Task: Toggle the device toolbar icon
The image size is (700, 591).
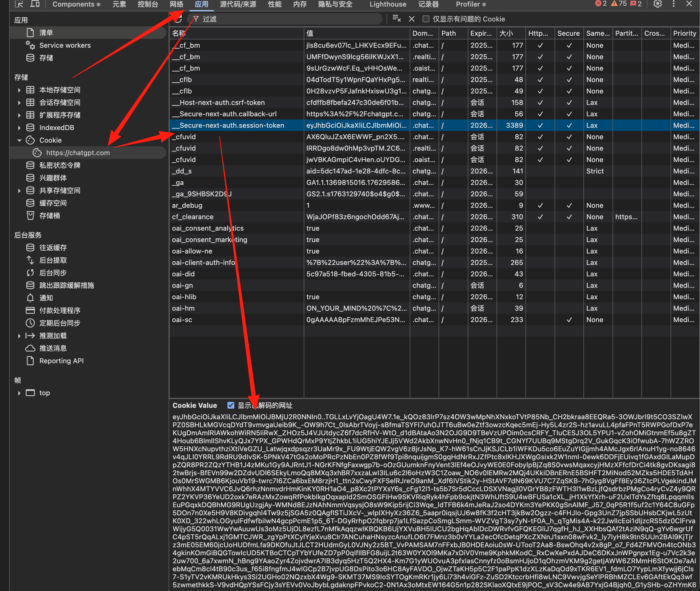Action: pyautogui.click(x=35, y=4)
